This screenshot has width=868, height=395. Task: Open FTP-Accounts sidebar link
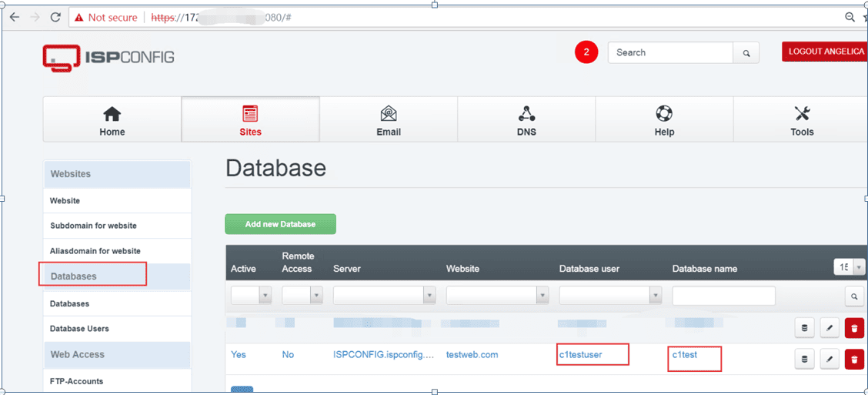coord(76,381)
